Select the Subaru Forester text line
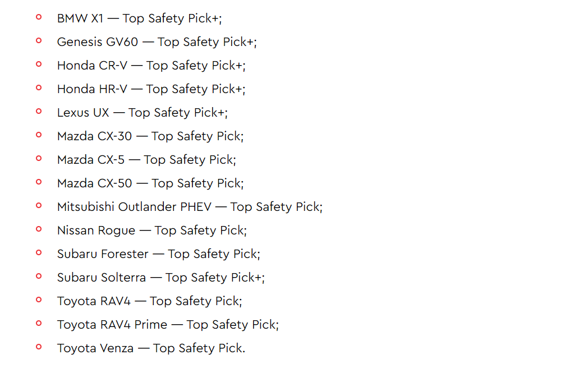 [x=159, y=254]
